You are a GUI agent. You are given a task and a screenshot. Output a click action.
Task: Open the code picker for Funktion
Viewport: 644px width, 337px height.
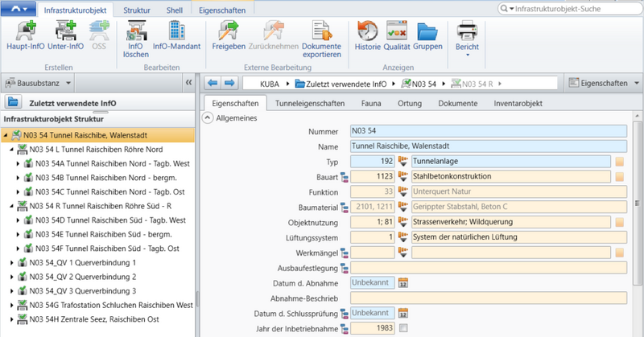point(403,191)
